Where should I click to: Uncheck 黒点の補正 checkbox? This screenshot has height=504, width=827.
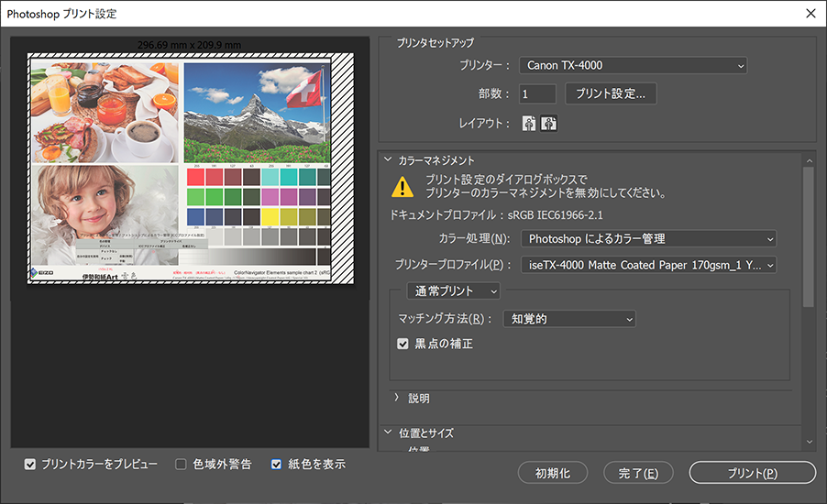coord(402,344)
